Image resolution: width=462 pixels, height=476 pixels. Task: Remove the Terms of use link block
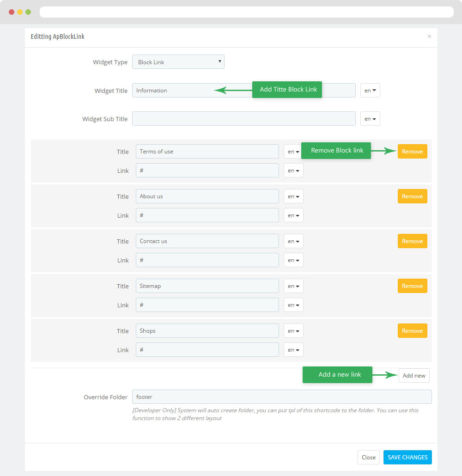pos(412,152)
